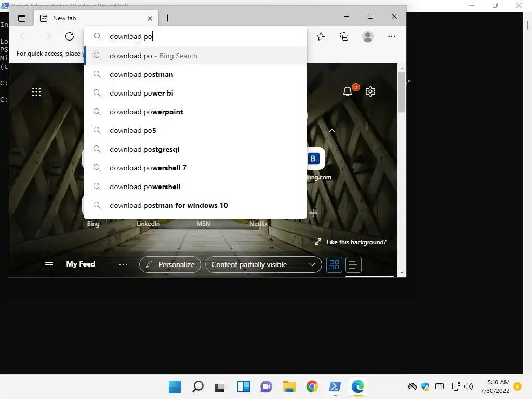Open Edge Settings and more ellipsis
The image size is (532, 399).
click(x=392, y=36)
